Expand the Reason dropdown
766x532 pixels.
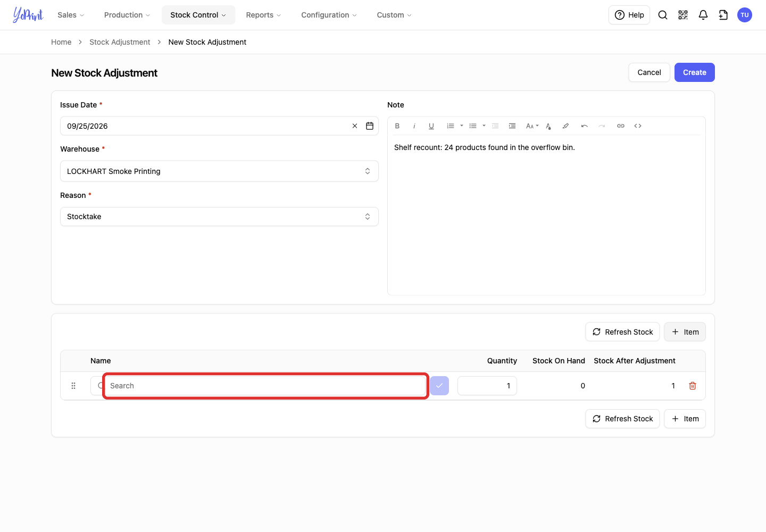(219, 217)
